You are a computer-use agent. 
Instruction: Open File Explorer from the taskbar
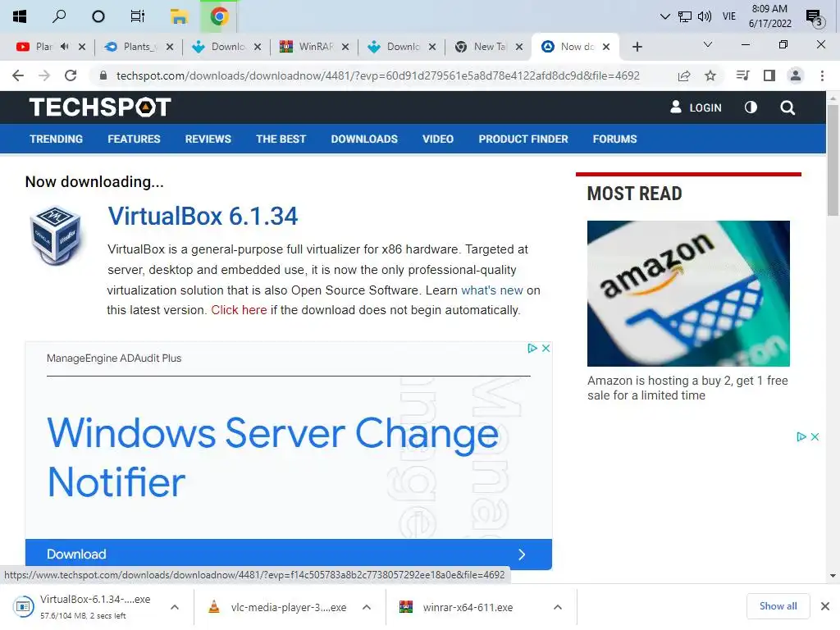178,16
